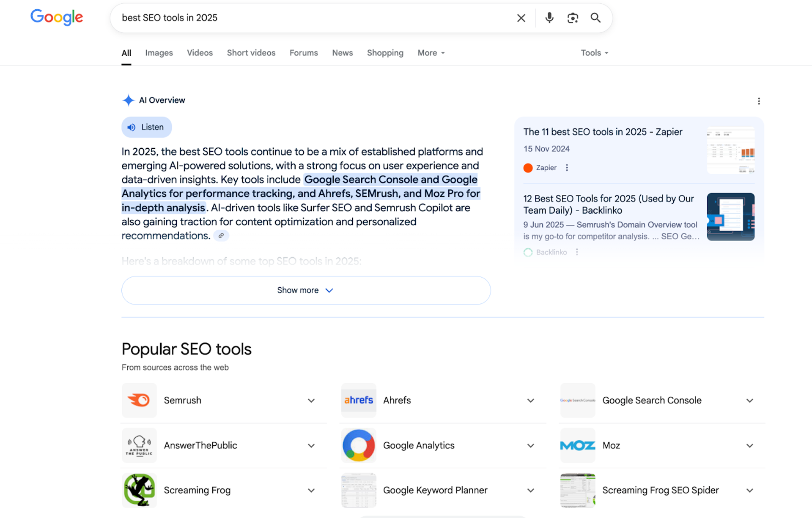This screenshot has height=518, width=812.
Task: Click the Ahrefs tool name
Action: 397,400
